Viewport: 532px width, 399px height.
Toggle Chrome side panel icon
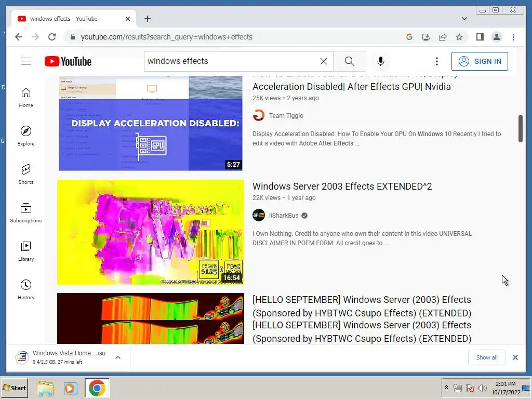click(480, 37)
